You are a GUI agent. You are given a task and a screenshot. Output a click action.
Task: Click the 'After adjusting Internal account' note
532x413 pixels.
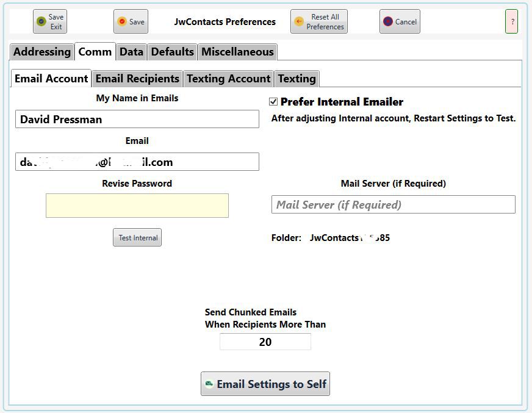point(394,118)
